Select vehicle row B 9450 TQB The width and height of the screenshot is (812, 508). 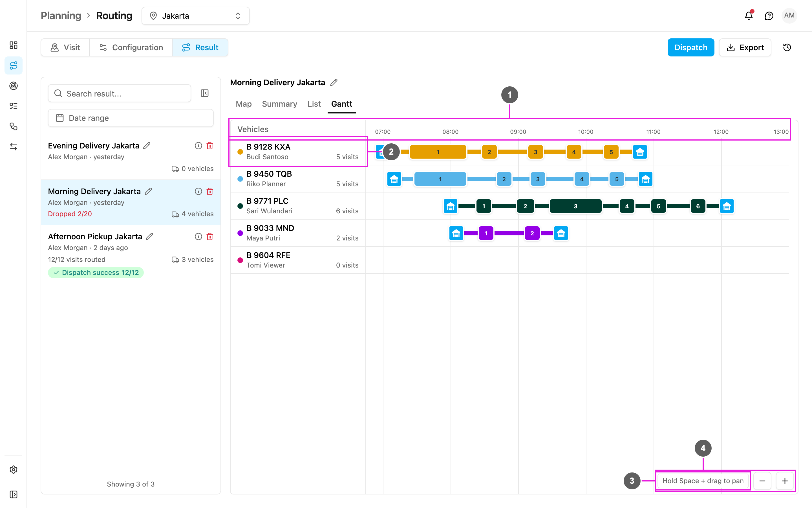tap(298, 179)
